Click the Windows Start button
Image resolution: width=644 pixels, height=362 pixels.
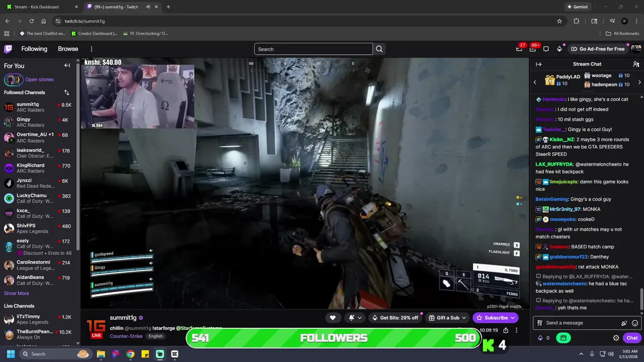[x=11, y=354]
